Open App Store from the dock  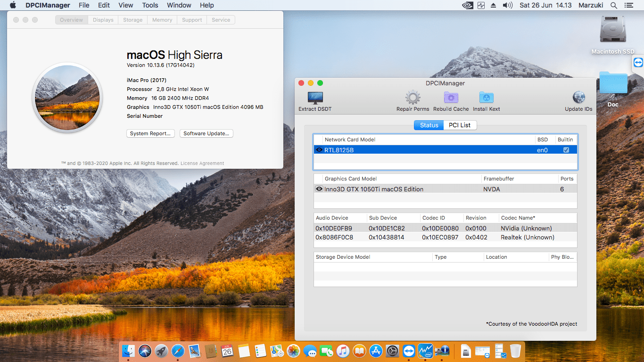[376, 351]
